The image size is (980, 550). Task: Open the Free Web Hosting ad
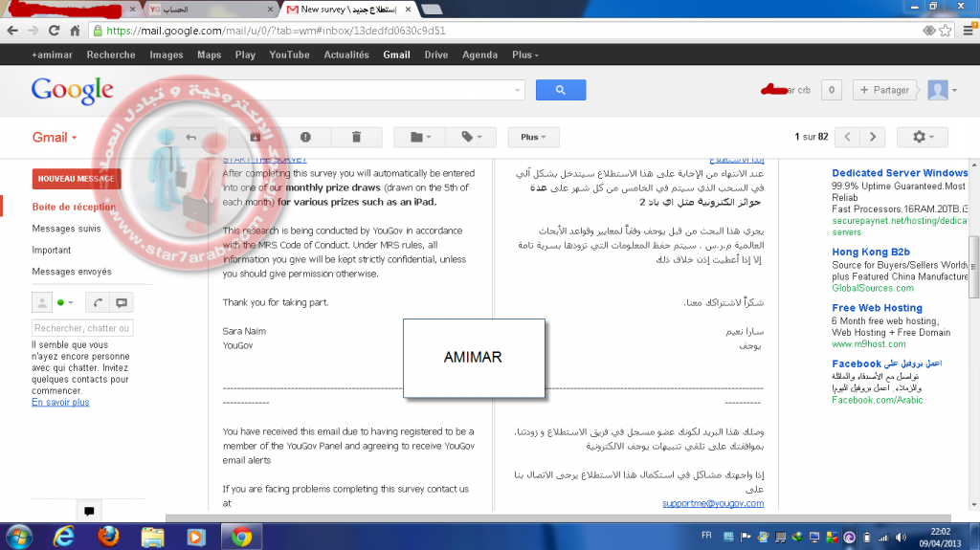pos(877,308)
